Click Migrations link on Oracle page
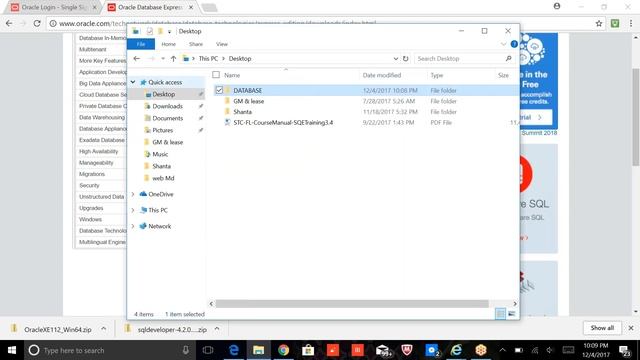The width and height of the screenshot is (640, 360). click(92, 174)
